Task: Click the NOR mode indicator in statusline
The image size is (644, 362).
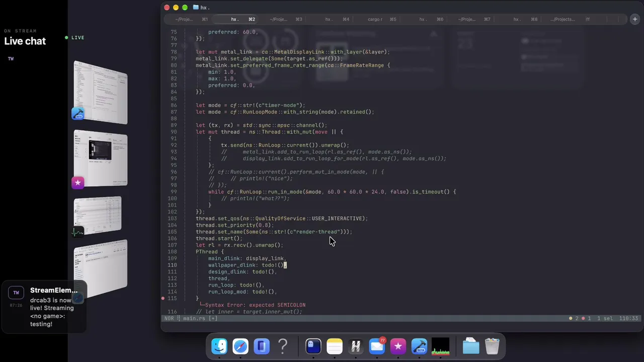Action: [x=169, y=318]
